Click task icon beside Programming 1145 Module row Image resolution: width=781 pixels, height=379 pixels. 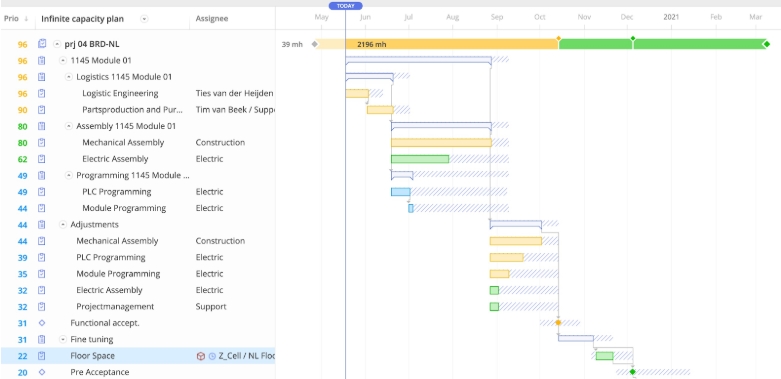pyautogui.click(x=42, y=175)
